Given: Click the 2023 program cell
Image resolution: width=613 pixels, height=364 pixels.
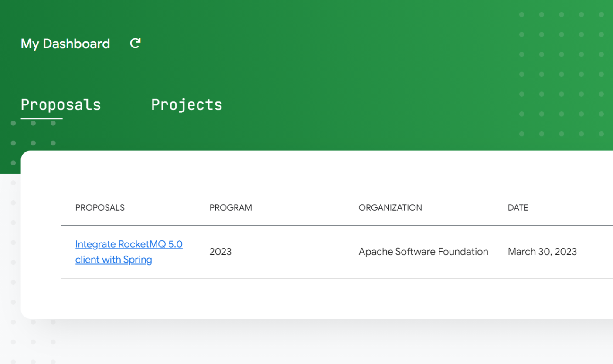Looking at the screenshot, I should tap(220, 252).
